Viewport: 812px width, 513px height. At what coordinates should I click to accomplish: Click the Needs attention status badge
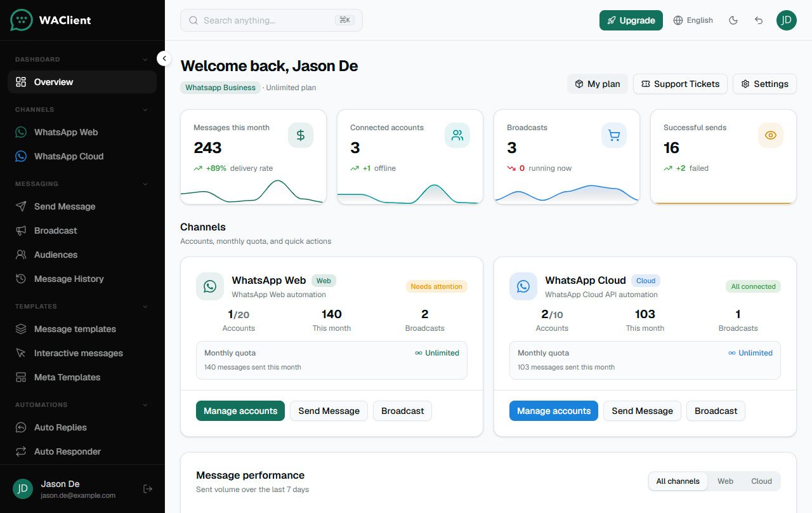point(436,286)
